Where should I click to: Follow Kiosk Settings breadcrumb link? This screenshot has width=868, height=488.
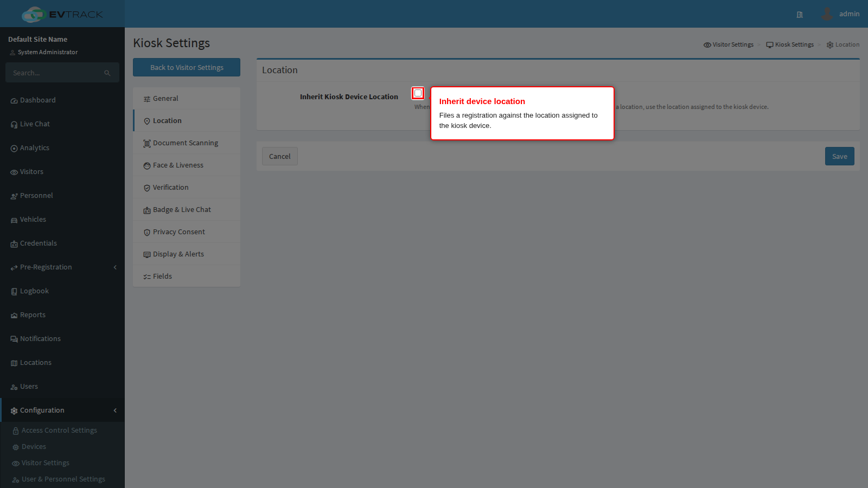click(x=790, y=44)
